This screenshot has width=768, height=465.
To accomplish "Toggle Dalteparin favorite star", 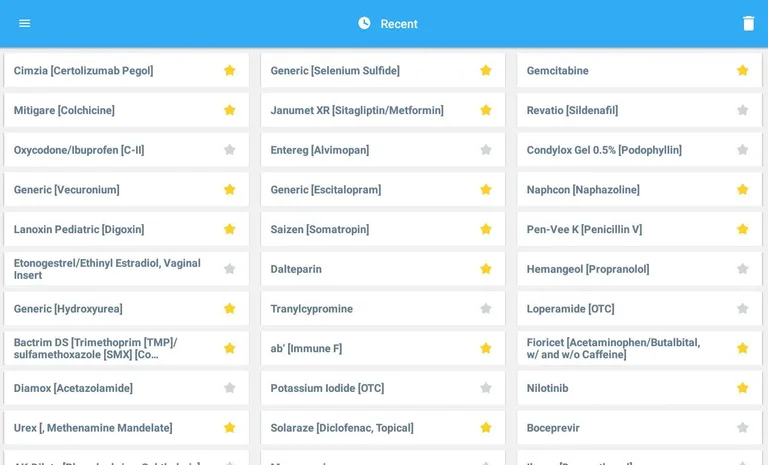I will (x=485, y=269).
